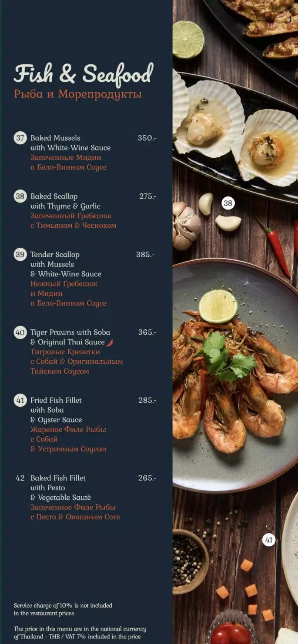Image resolution: width=298 pixels, height=644 pixels.
Task: Click the service charge 10% note
Action: (63, 609)
